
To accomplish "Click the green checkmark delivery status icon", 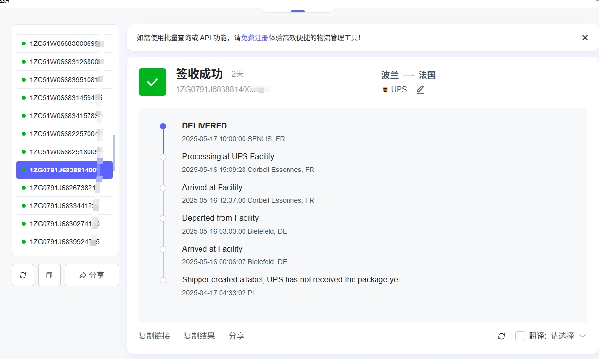I will pyautogui.click(x=152, y=82).
